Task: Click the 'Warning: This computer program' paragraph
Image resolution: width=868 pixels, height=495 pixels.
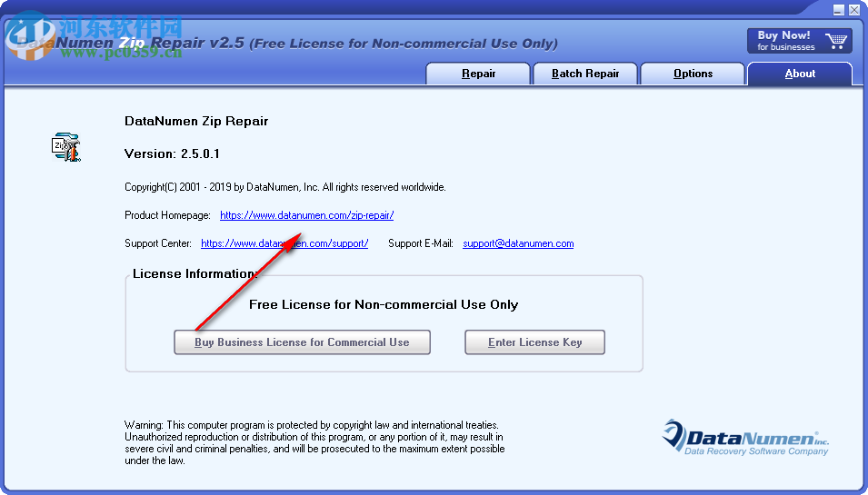Action: [314, 442]
